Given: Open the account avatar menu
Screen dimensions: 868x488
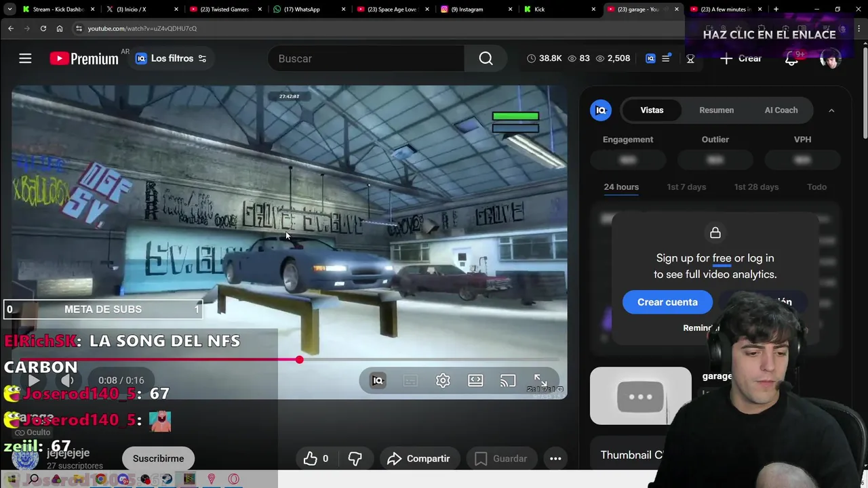Looking at the screenshot, I should (x=830, y=58).
